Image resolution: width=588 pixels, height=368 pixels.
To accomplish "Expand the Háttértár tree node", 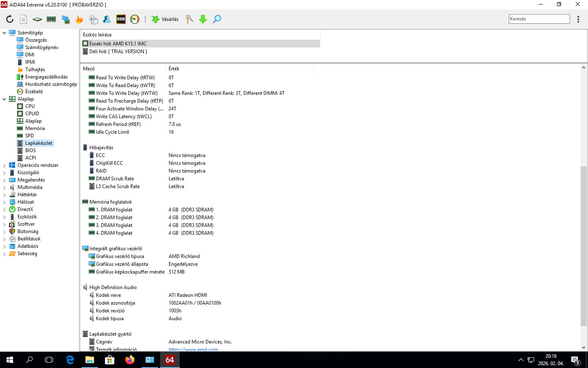I will [x=4, y=195].
